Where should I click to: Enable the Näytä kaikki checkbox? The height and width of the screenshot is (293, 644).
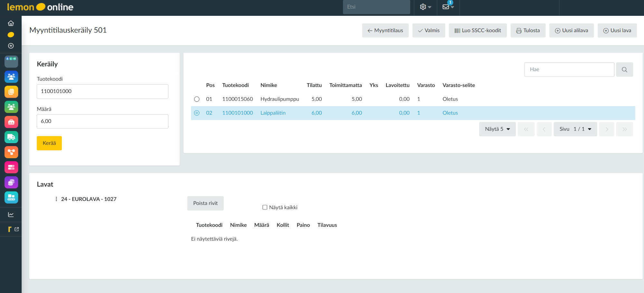[265, 207]
